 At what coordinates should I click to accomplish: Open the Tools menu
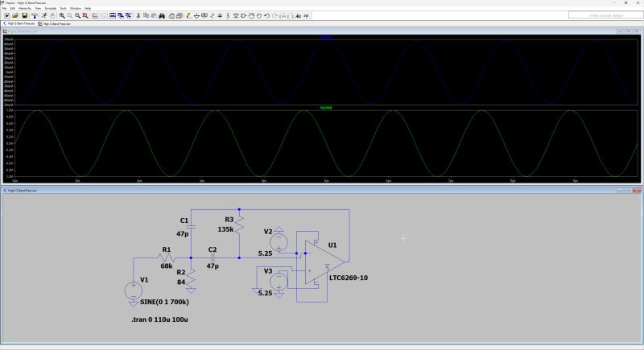[x=64, y=8]
